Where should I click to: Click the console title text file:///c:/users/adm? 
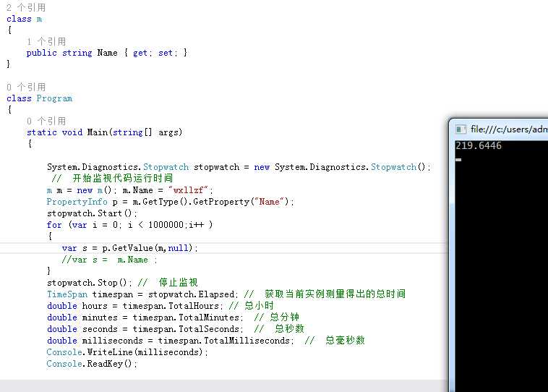pyautogui.click(x=509, y=129)
